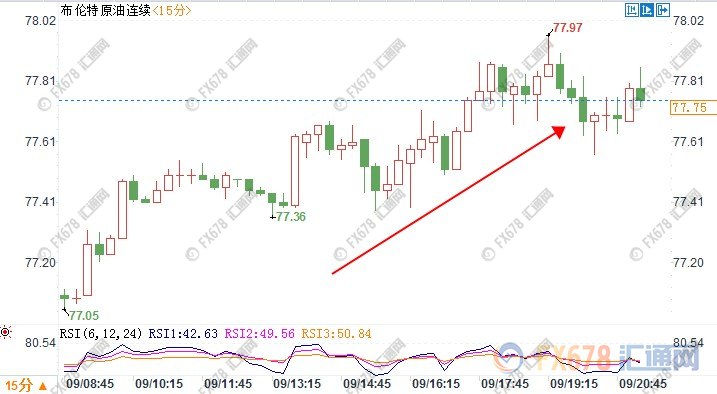Toggle the highlighted auto-scroll play icon
Image resolution: width=717 pixels, height=394 pixels.
[x=647, y=10]
